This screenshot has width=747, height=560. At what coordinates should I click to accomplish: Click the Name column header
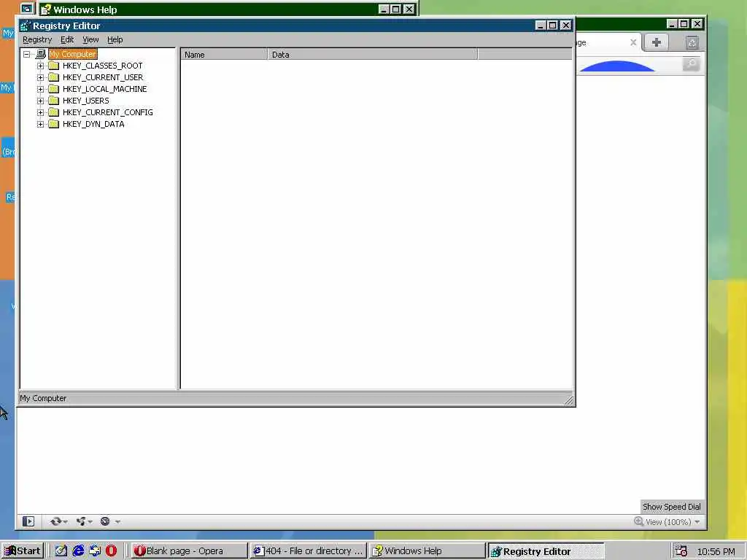[x=225, y=55]
